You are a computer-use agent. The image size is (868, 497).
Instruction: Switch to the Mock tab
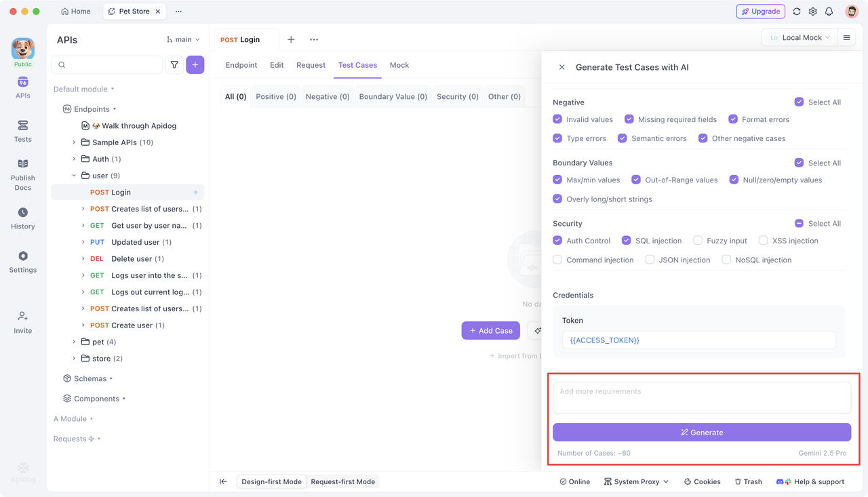pyautogui.click(x=399, y=65)
